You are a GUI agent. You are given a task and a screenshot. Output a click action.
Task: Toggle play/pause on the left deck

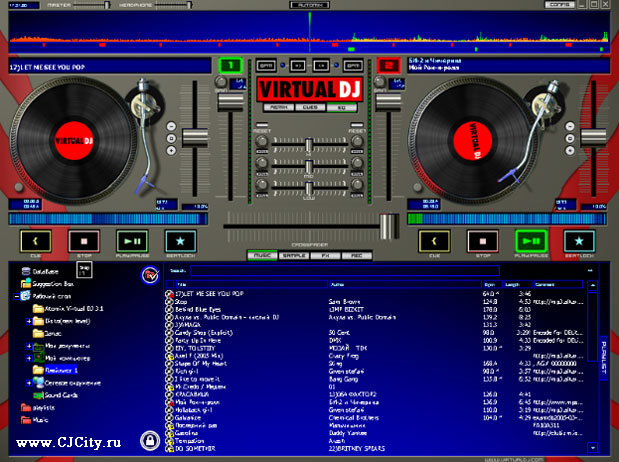[132, 241]
